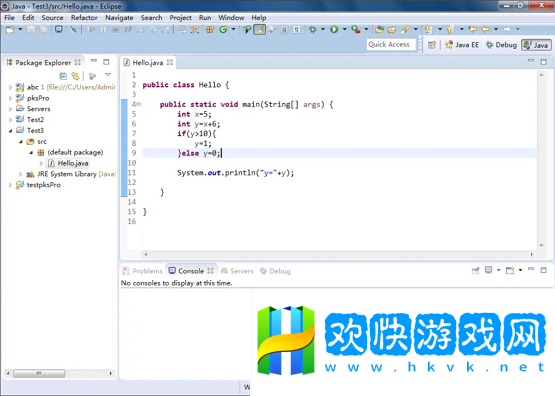The height and width of the screenshot is (396, 555).
Task: Expand the JRE System Library node
Action: click(21, 174)
